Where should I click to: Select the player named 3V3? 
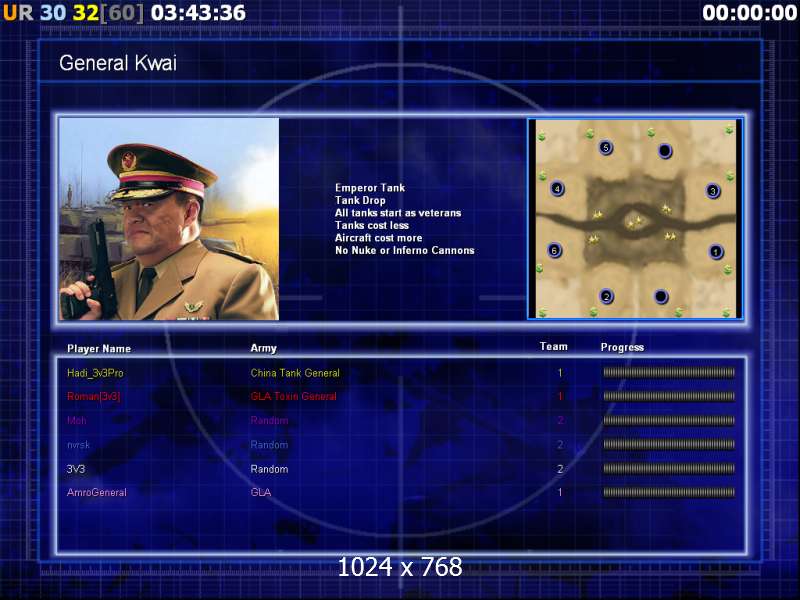pyautogui.click(x=76, y=469)
